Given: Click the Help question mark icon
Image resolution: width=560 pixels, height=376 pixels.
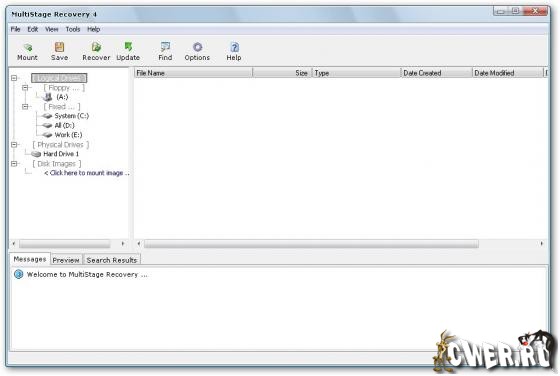Looking at the screenshot, I should [x=234, y=47].
